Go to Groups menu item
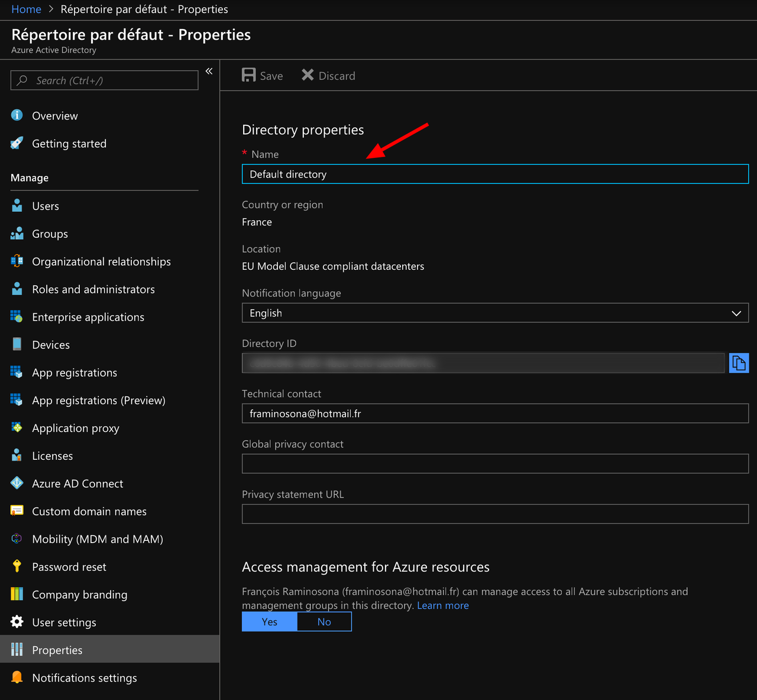Viewport: 757px width, 700px height. click(50, 234)
